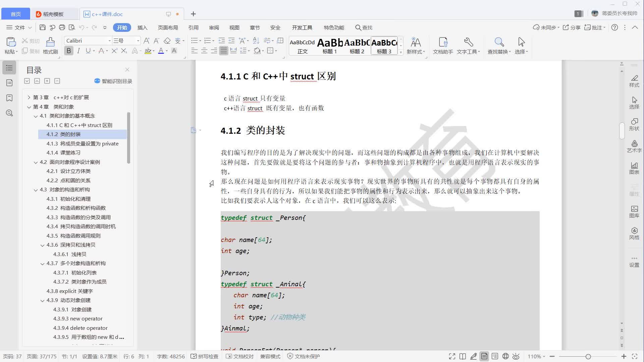644x362 pixels.
Task: Click the help question mark icon
Action: click(x=614, y=27)
